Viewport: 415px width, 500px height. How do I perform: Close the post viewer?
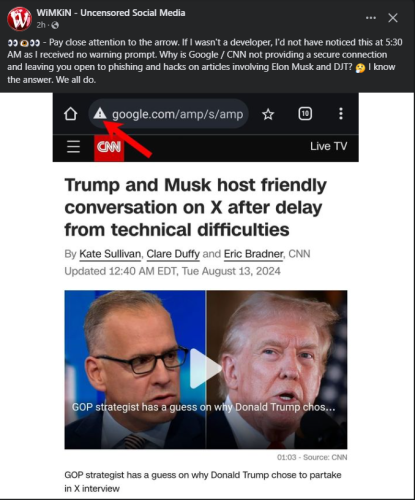[393, 18]
